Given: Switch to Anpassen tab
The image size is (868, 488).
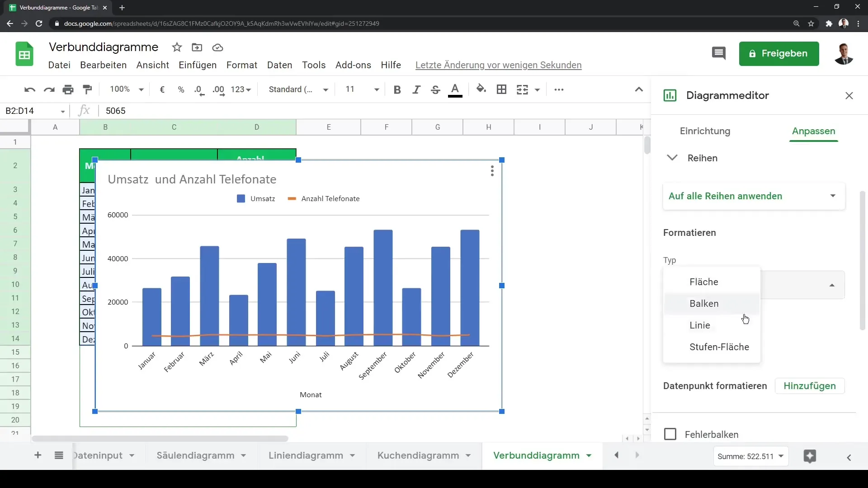Looking at the screenshot, I should click(x=813, y=131).
